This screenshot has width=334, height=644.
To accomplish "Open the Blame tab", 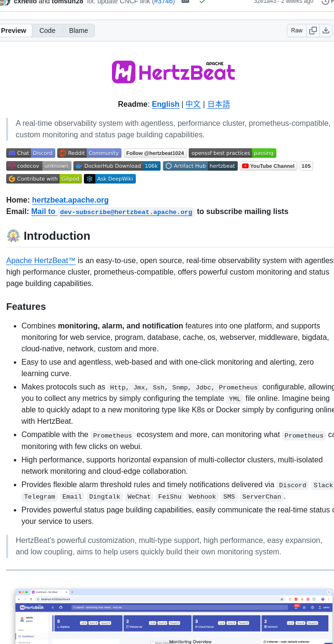I will 78,30.
